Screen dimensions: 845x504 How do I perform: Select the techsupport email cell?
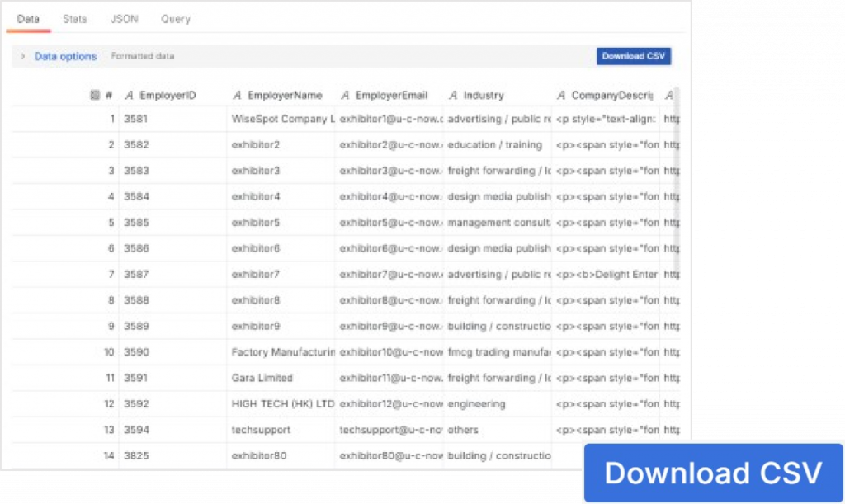[x=391, y=430]
